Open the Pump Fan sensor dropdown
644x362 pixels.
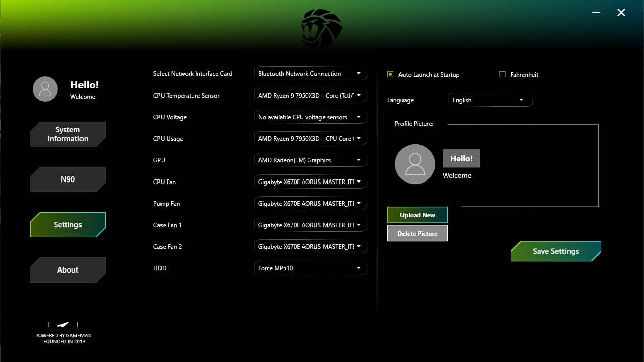click(x=310, y=204)
